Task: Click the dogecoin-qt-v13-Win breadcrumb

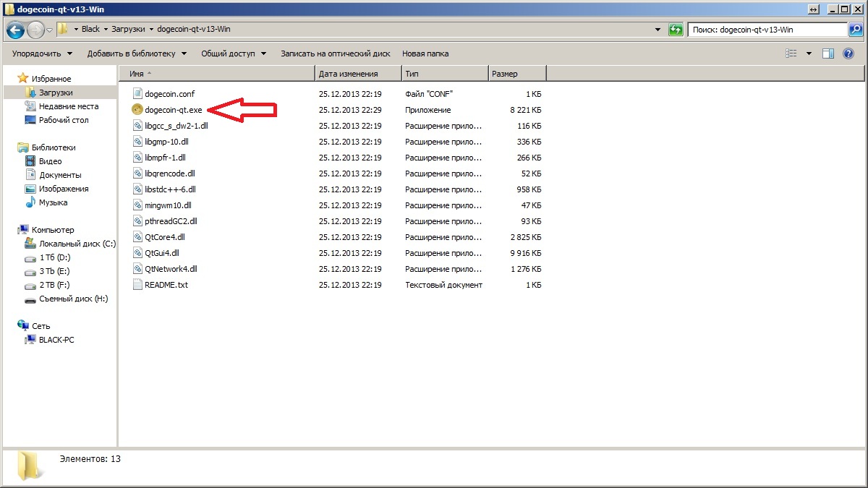Action: (x=194, y=30)
